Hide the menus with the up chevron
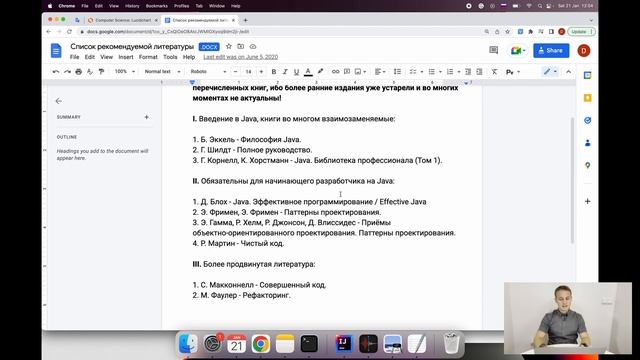The height and width of the screenshot is (360, 640). [x=568, y=72]
